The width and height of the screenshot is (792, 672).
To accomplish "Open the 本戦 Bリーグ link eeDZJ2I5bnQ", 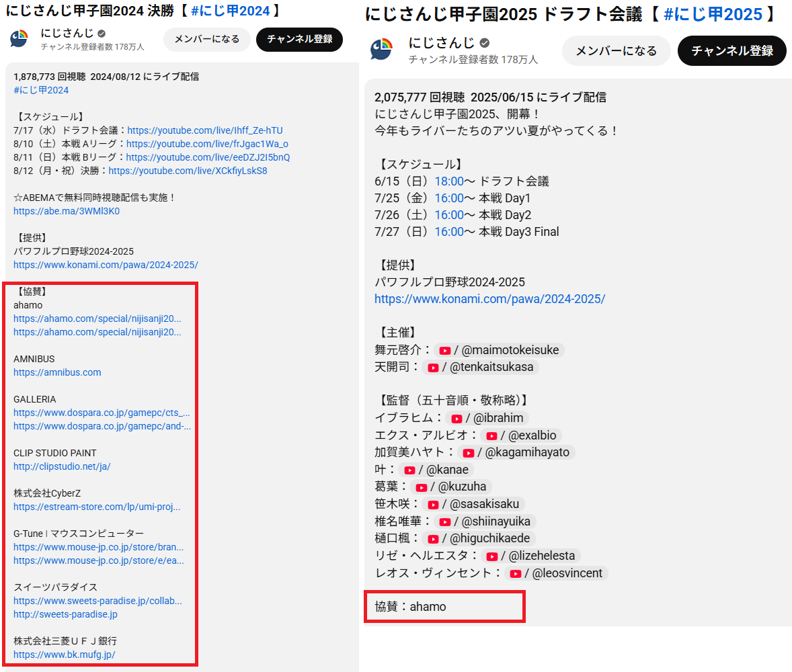I will pos(208,157).
